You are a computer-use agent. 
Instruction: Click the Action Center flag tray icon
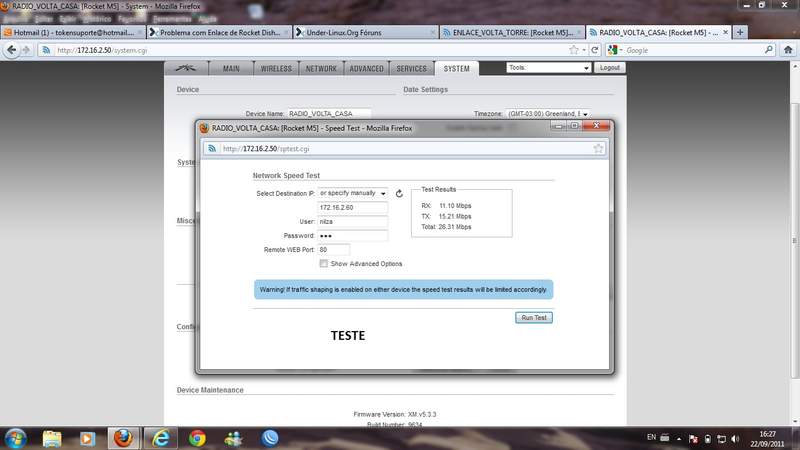click(693, 439)
